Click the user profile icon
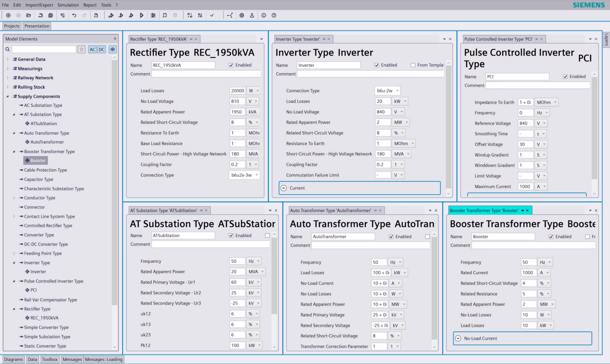The height and width of the screenshot is (364, 610). pyautogui.click(x=252, y=15)
